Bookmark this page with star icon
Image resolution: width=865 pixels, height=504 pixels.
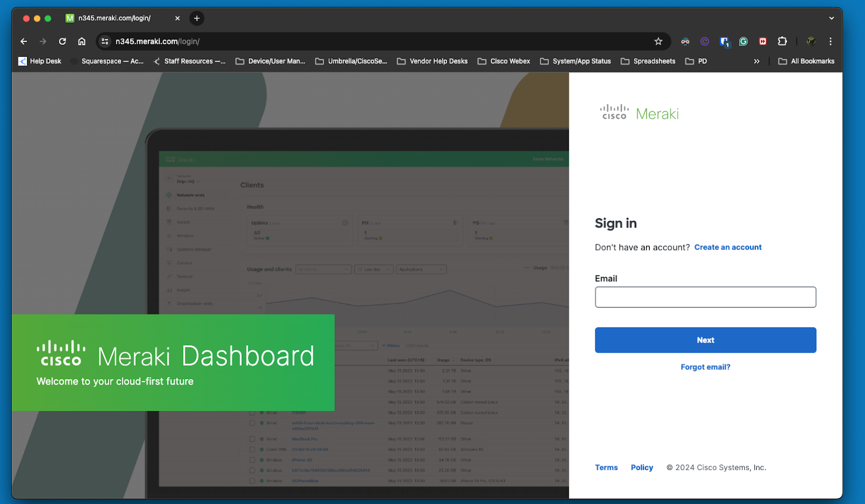pos(658,42)
